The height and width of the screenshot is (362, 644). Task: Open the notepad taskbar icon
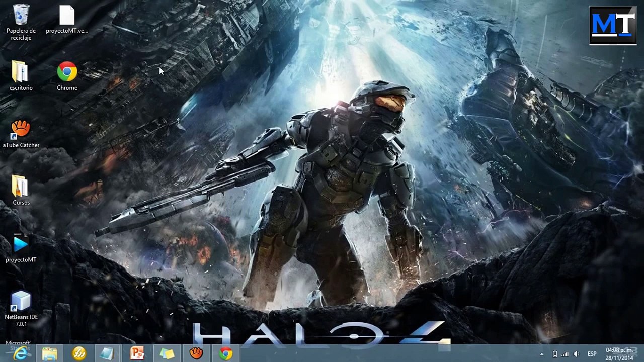coord(108,354)
